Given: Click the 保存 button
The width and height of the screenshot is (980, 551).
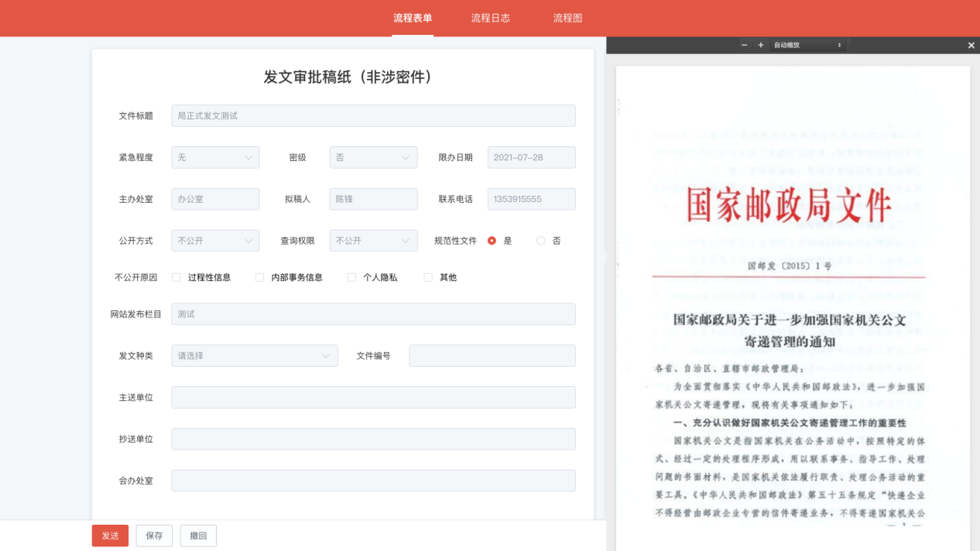Looking at the screenshot, I should click(x=154, y=536).
